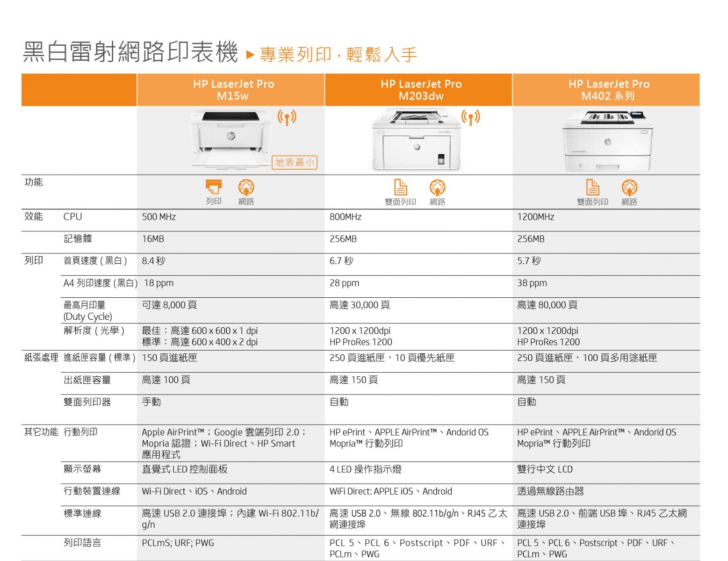Click the 800MHz value
Image resolution: width=728 pixels, height=561 pixels.
point(346,216)
